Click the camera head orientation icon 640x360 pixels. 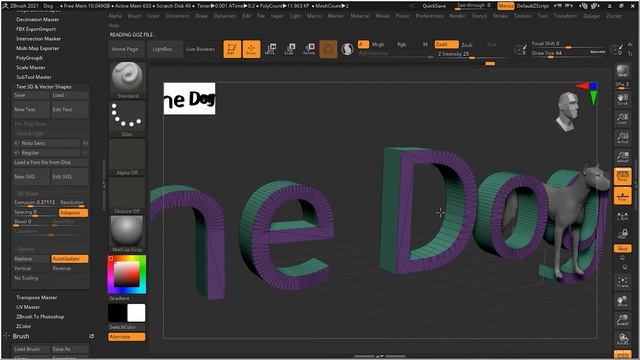568,111
